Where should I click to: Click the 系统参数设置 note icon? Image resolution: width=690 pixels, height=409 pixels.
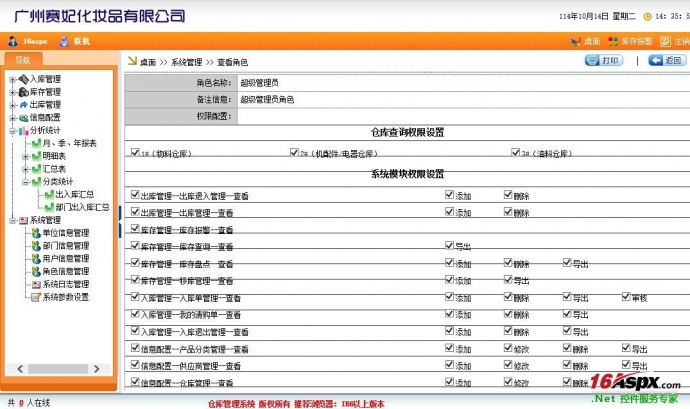coord(37,297)
